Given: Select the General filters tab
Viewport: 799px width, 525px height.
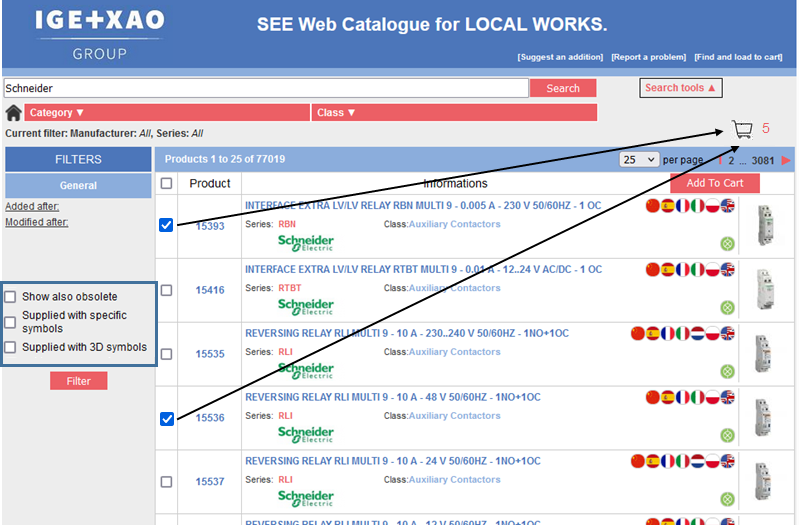Looking at the screenshot, I should [x=78, y=186].
